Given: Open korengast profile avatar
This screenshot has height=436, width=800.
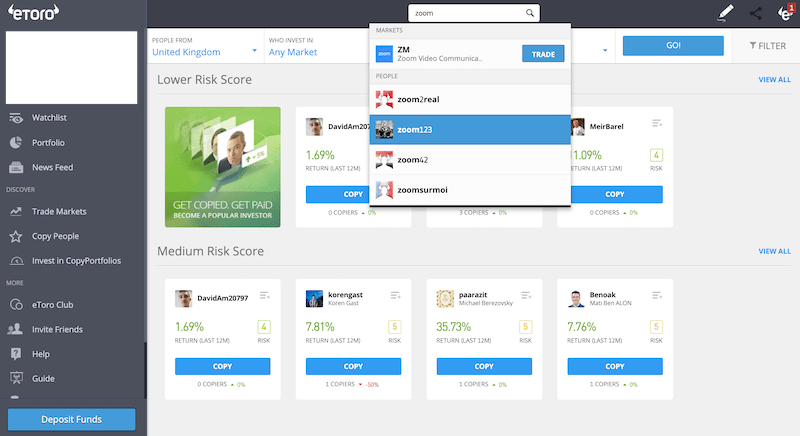Looking at the screenshot, I should point(314,298).
